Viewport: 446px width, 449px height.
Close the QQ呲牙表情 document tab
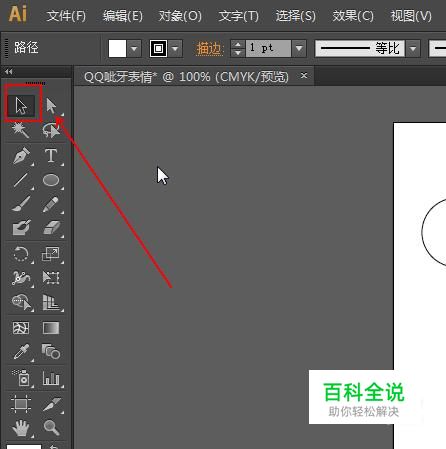pyautogui.click(x=304, y=76)
